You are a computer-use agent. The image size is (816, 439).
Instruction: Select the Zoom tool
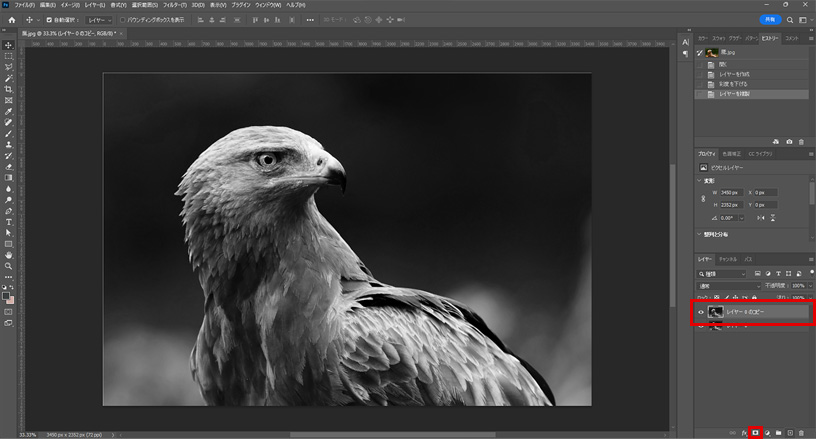(8, 266)
